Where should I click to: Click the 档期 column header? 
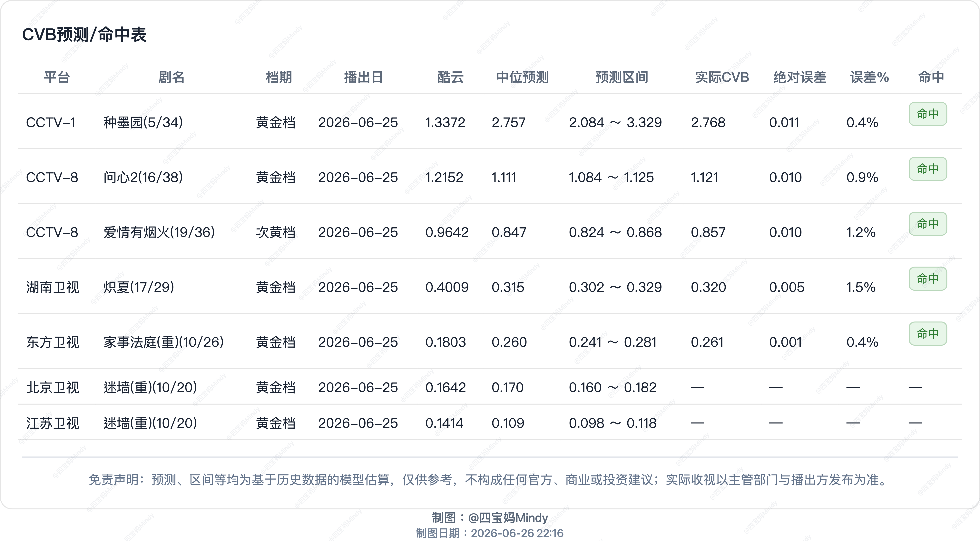279,77
